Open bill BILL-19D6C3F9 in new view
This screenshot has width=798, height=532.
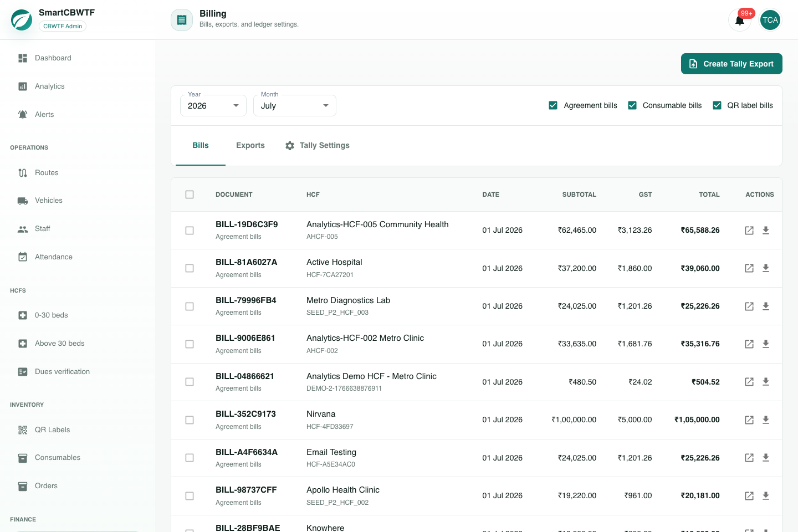point(749,231)
